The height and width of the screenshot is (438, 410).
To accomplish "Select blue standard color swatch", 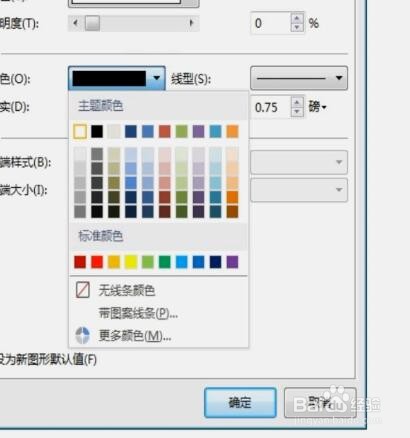I will click(x=198, y=262).
